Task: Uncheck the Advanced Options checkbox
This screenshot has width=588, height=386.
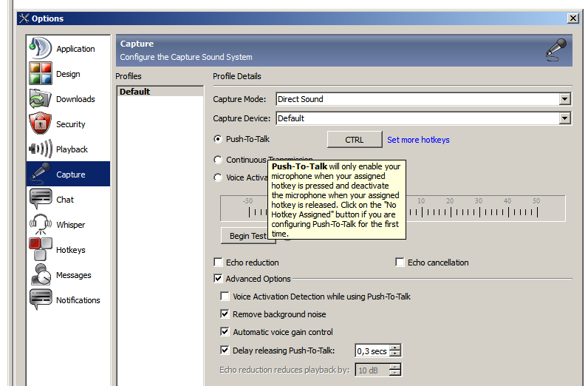Action: tap(218, 278)
